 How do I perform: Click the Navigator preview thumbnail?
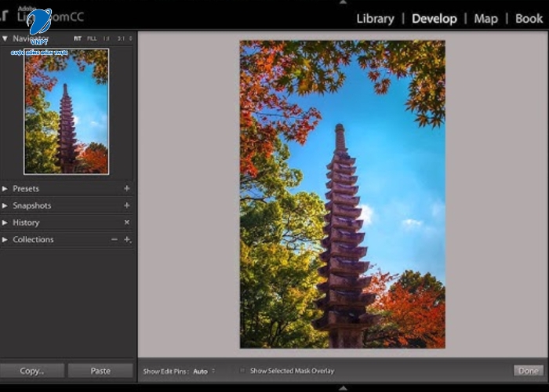66,111
